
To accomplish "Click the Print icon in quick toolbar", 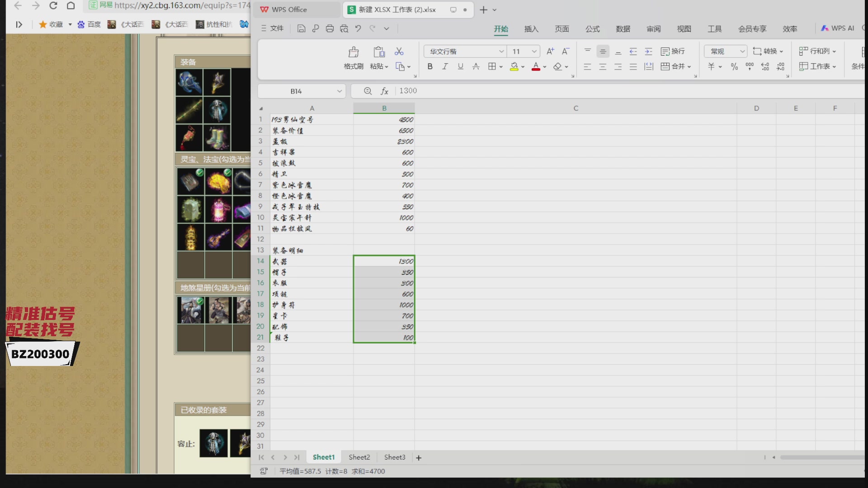I will (x=330, y=28).
